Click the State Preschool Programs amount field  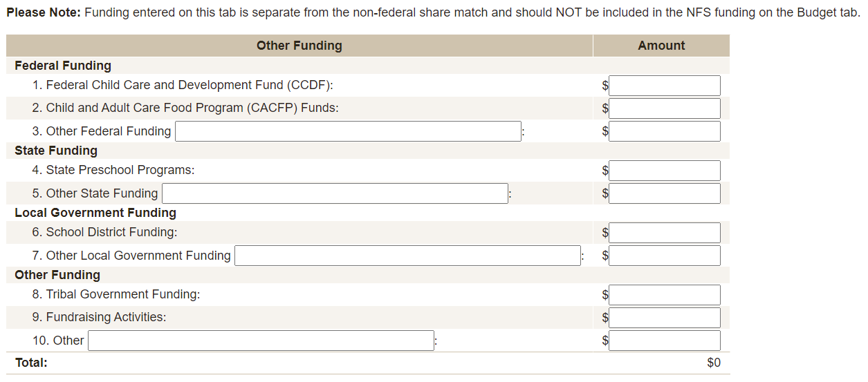tap(664, 171)
